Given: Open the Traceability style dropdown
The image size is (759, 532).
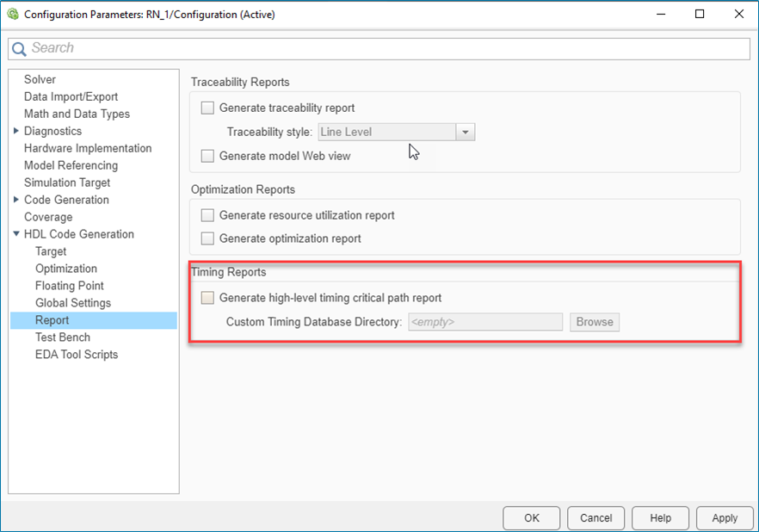Looking at the screenshot, I should 466,133.
